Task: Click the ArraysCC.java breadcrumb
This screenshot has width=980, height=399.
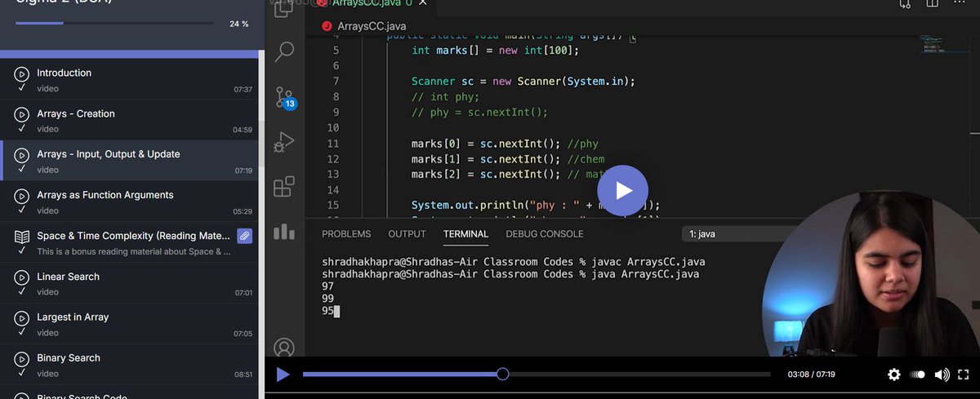Action: point(365,25)
